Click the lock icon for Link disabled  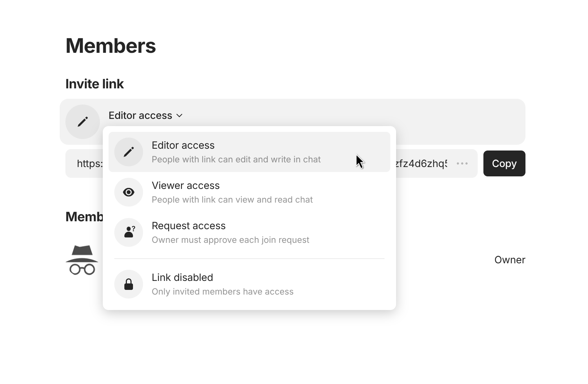point(129,284)
